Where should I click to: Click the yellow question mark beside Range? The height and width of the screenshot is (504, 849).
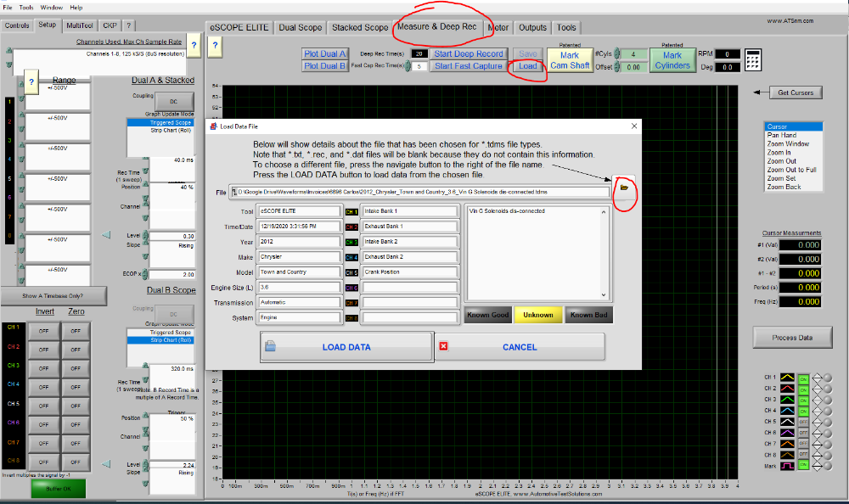31,81
